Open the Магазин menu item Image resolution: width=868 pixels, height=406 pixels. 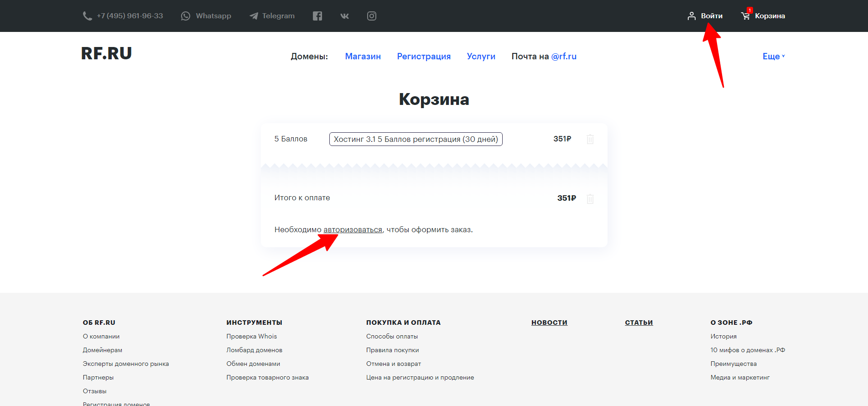[363, 56]
